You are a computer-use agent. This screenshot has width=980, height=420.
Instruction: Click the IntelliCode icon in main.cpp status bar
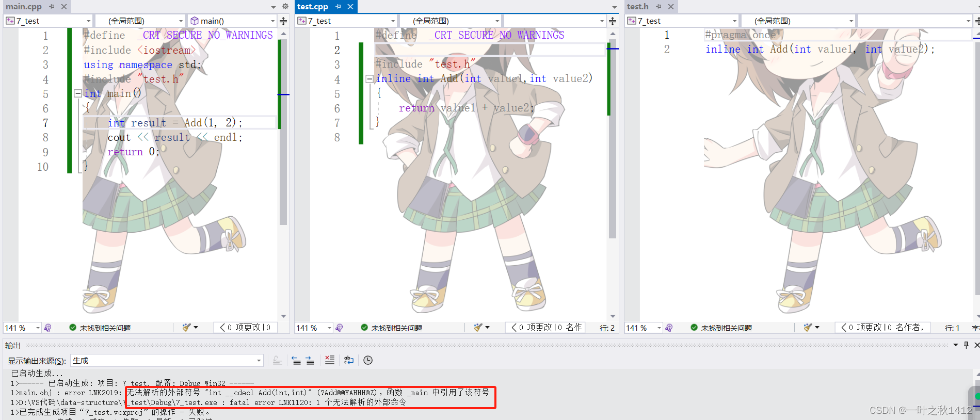(48, 328)
